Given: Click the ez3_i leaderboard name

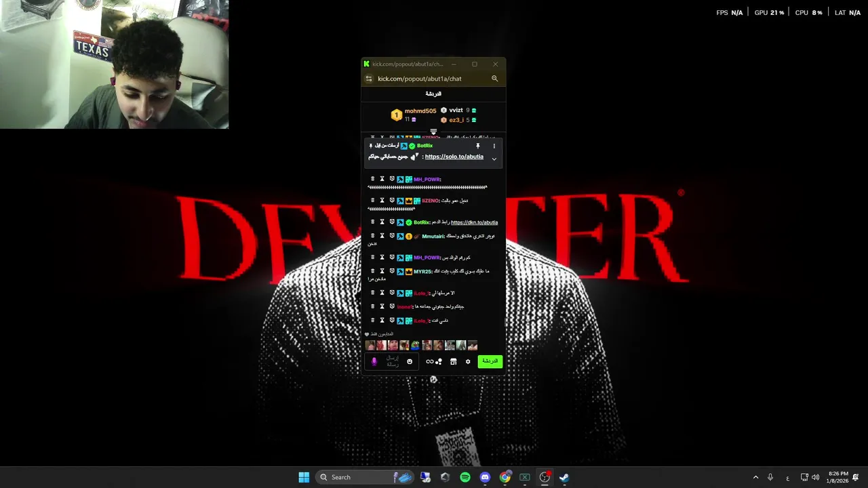Looking at the screenshot, I should click(x=456, y=120).
